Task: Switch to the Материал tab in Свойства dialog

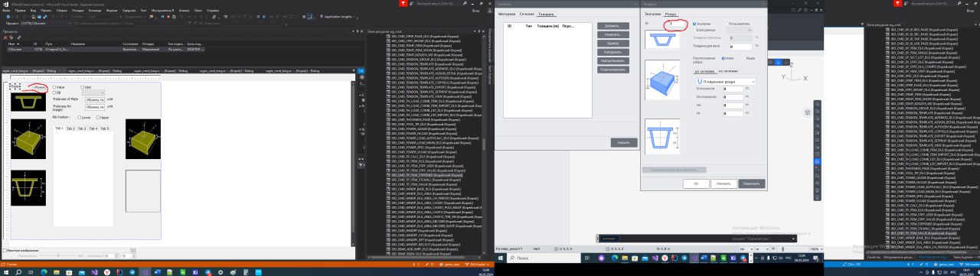Action: point(507,14)
